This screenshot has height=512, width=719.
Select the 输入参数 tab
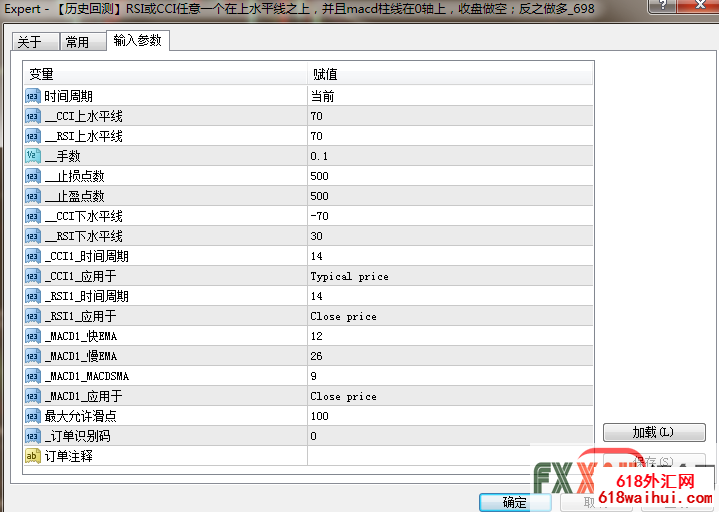pos(138,40)
